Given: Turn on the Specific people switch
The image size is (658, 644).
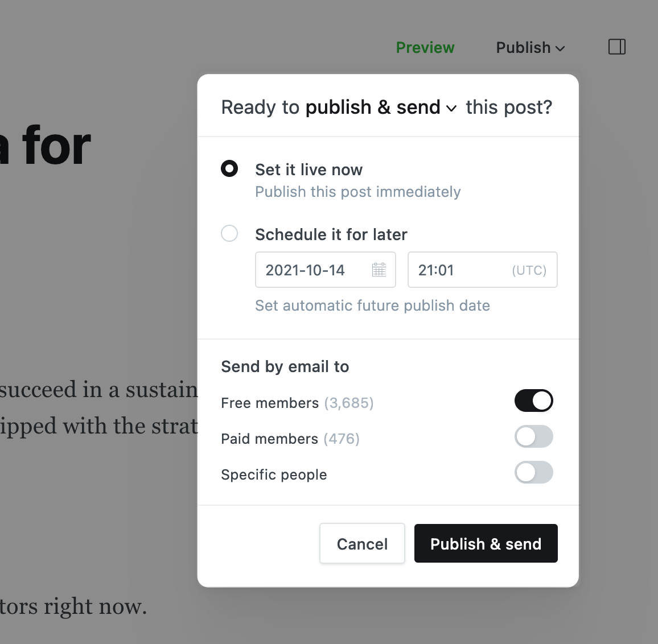Looking at the screenshot, I should pos(534,472).
